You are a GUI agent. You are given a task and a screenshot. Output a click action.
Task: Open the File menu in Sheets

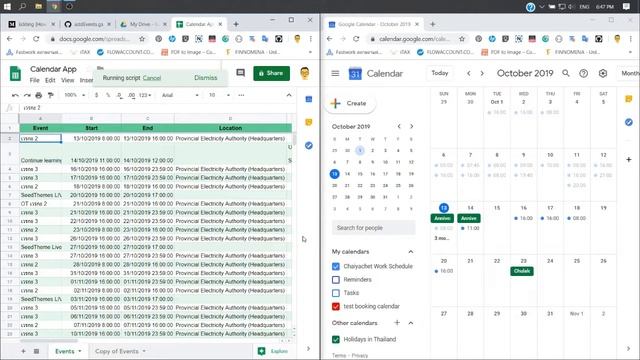35,80
